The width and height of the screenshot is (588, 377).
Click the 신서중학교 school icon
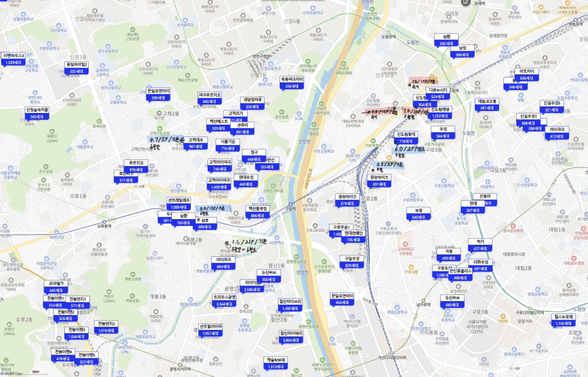click(185, 20)
